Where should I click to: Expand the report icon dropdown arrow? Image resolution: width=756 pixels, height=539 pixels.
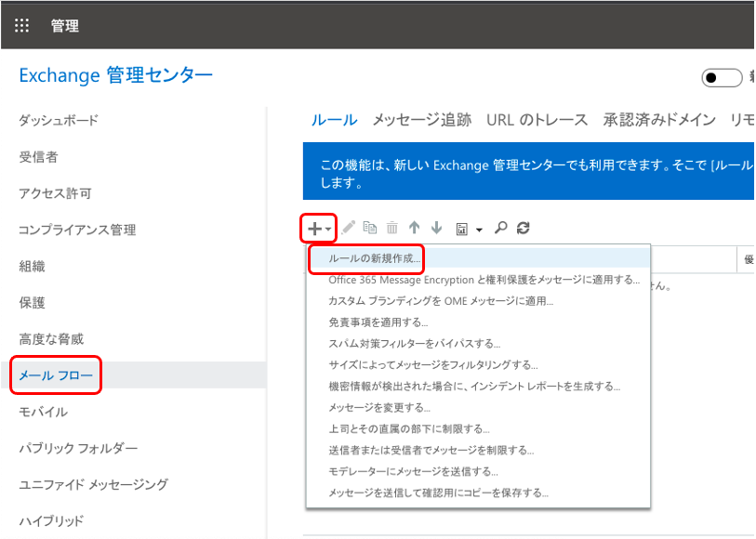(x=479, y=230)
